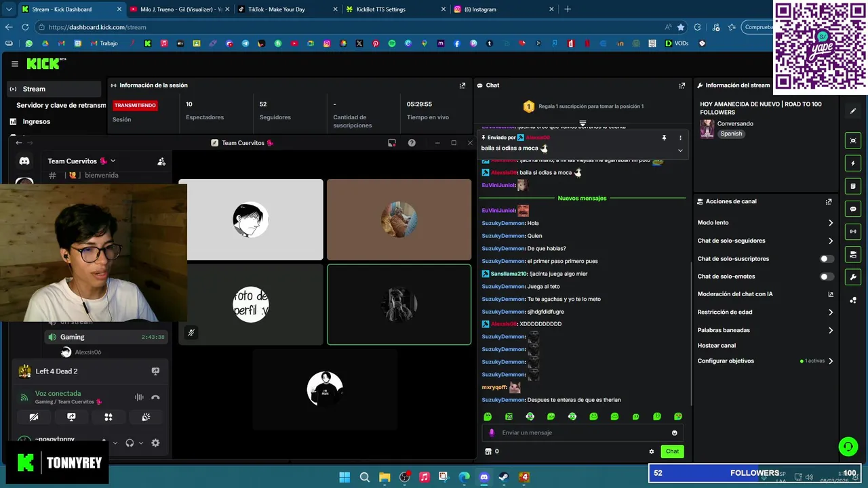Start Discord screen share button
This screenshot has height=488, width=868.
coord(71,417)
